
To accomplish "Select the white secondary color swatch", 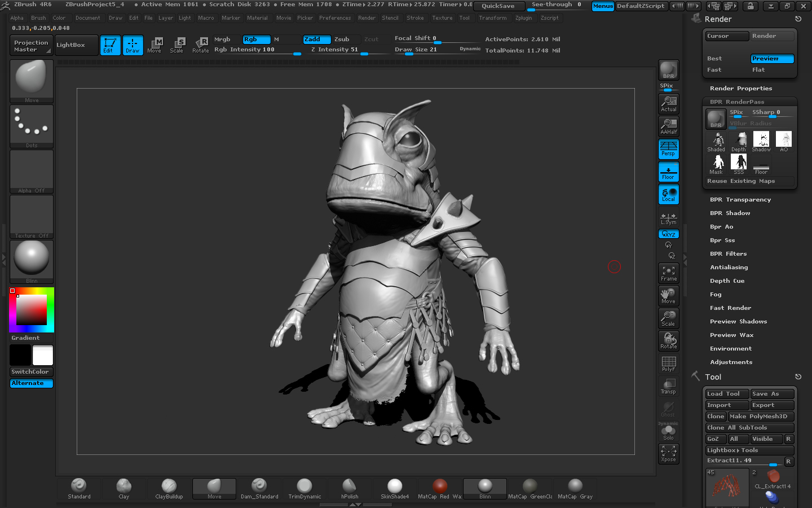I will coord(43,355).
